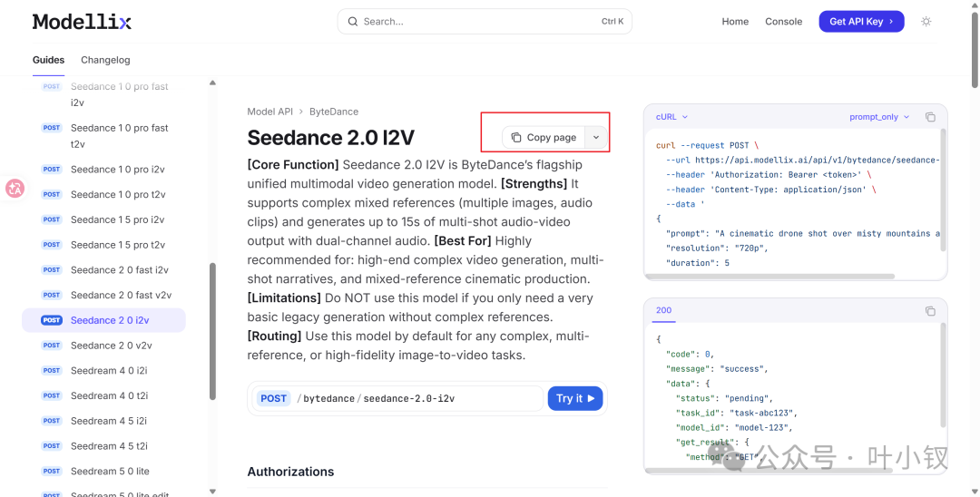Click the Seedance 2.0 I2V page title

[x=331, y=138]
